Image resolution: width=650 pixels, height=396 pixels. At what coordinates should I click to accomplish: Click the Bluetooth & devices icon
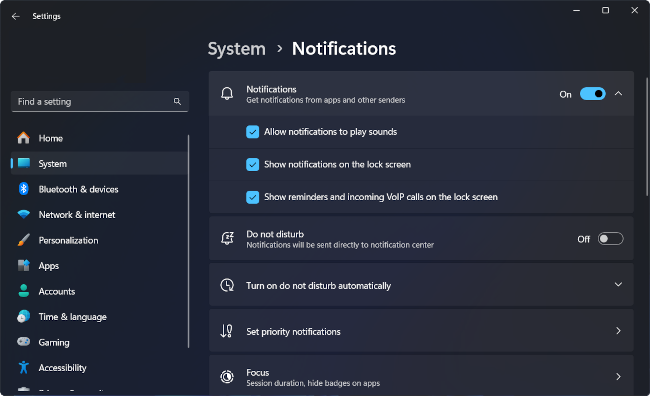[x=24, y=189]
